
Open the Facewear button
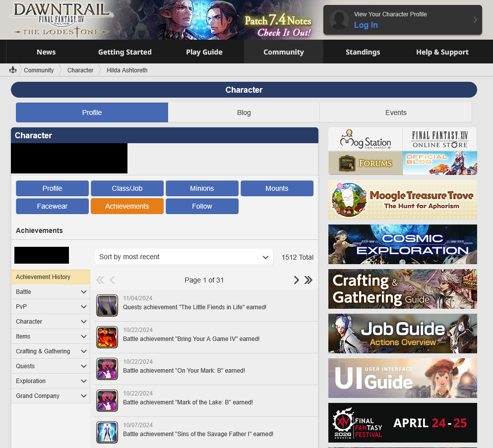(52, 206)
